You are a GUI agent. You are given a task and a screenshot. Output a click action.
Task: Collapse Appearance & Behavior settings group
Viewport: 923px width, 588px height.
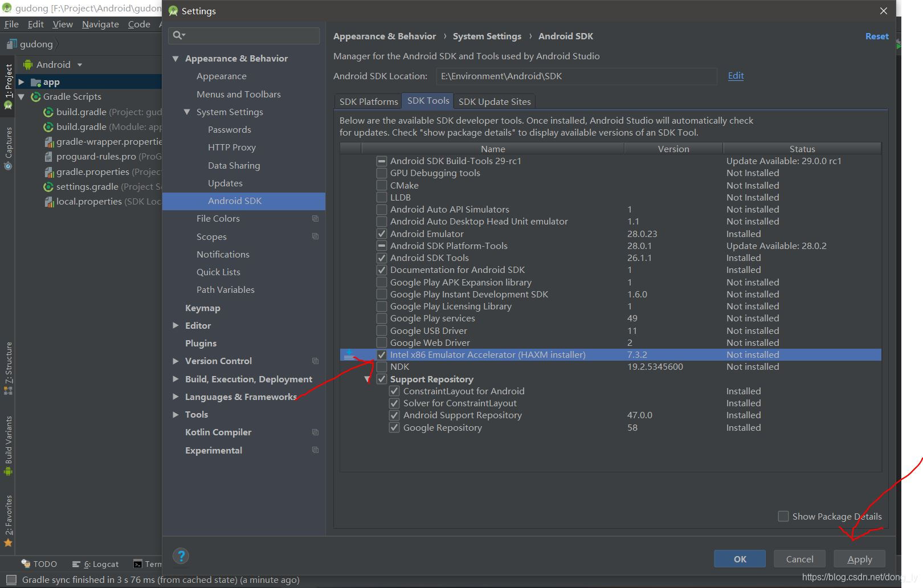click(175, 59)
